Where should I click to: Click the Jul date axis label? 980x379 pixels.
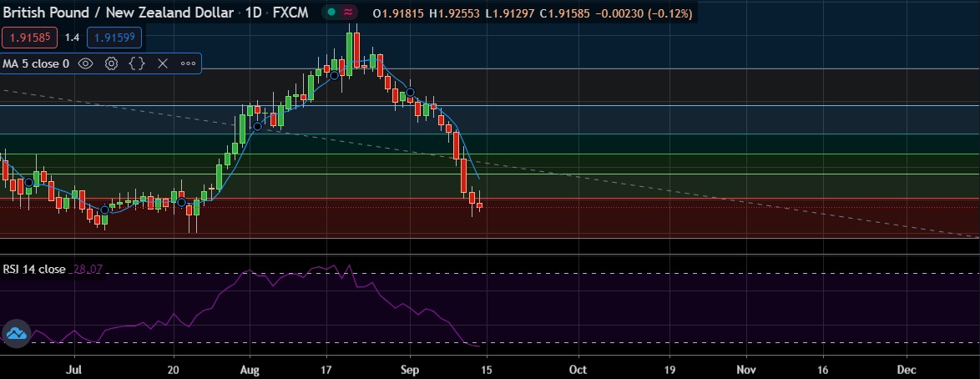tap(74, 370)
